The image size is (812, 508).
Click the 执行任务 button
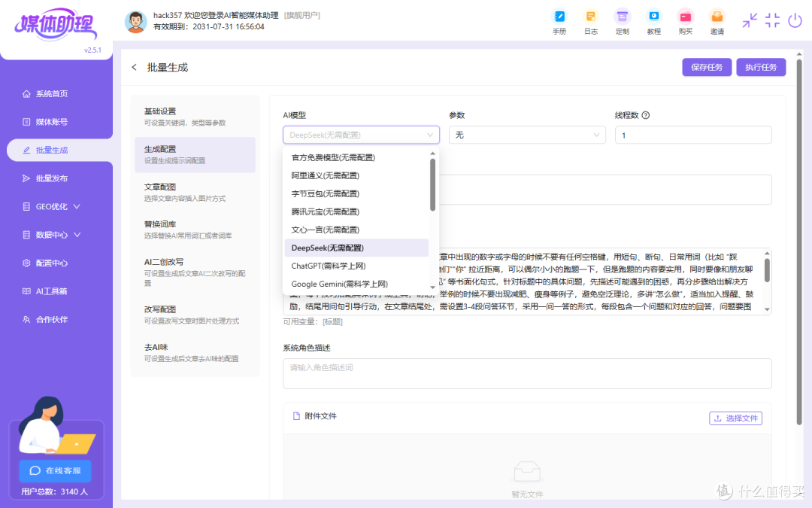click(761, 68)
